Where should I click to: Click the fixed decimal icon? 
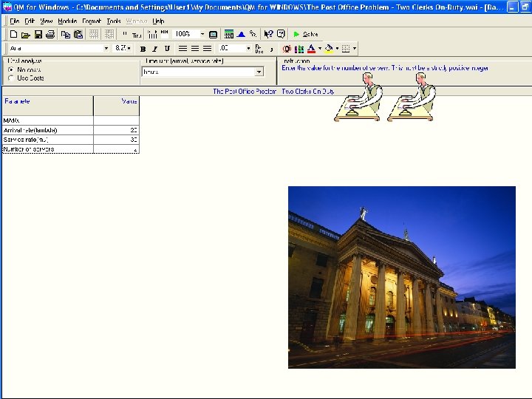[259, 49]
